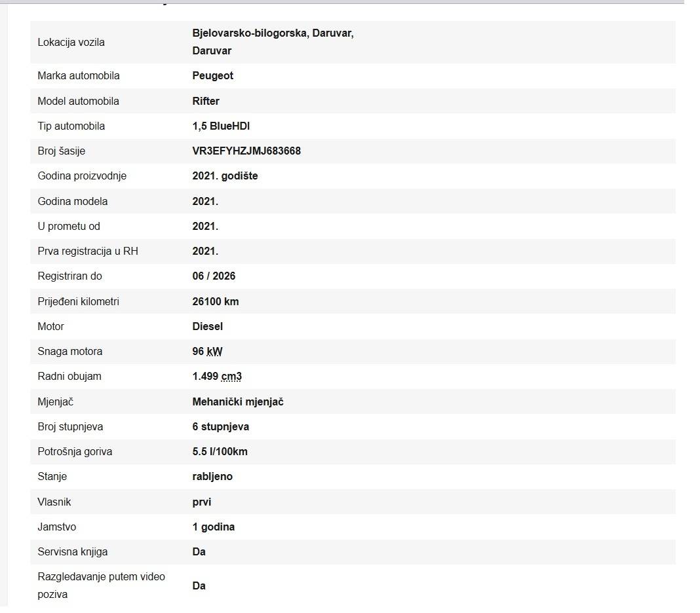Click the Razgledavanje putem video poziva label

click(x=101, y=585)
